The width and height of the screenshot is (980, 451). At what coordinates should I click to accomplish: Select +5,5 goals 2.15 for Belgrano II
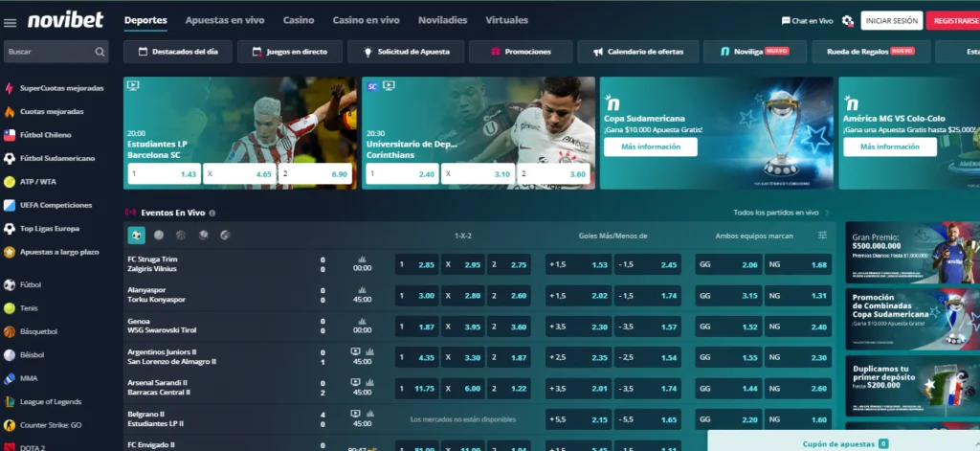click(x=579, y=419)
